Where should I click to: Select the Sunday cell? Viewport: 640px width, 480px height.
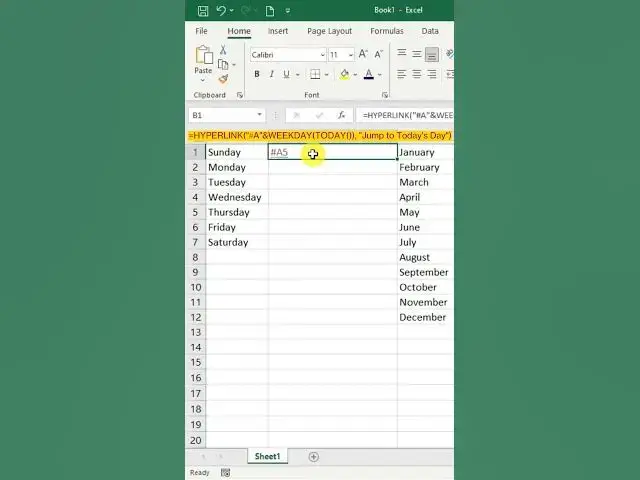(237, 152)
